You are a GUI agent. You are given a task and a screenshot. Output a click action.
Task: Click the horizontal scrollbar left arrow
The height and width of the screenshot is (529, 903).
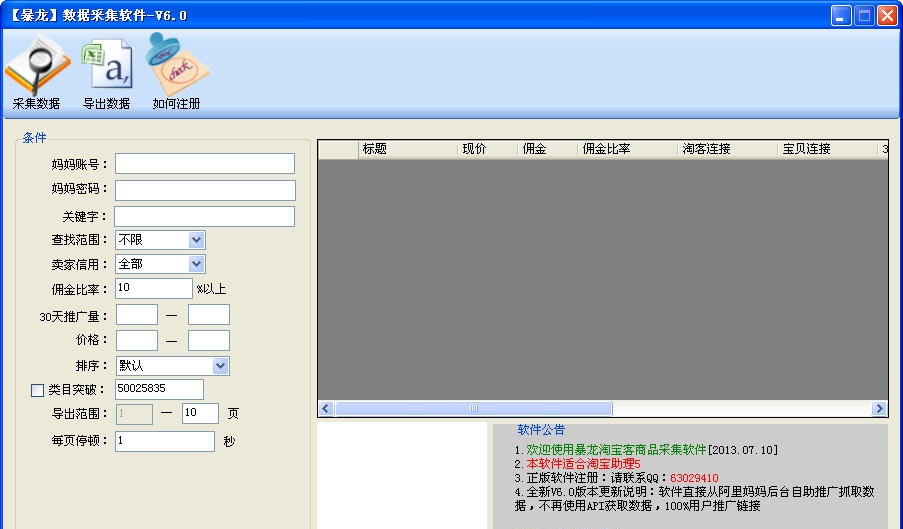(x=326, y=408)
